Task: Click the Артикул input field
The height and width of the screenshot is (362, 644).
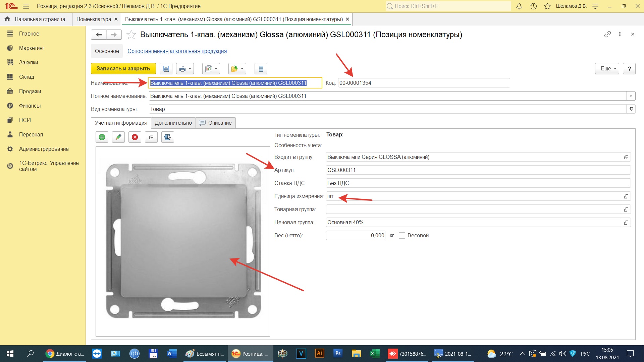Action: [478, 170]
